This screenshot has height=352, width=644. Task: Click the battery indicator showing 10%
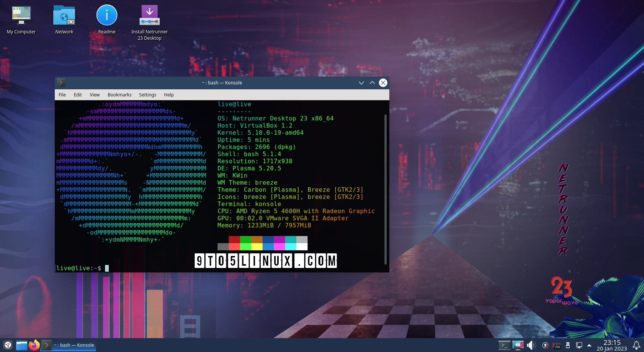pyautogui.click(x=557, y=345)
